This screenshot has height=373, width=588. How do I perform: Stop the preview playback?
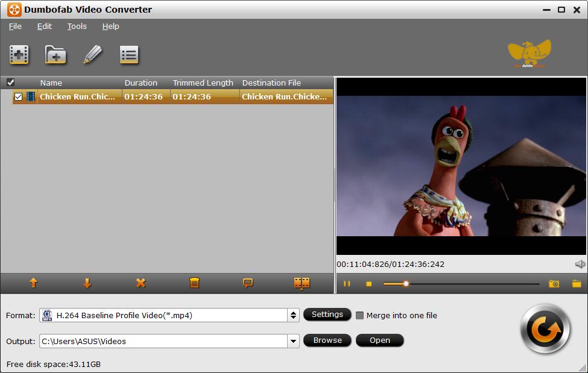[368, 284]
